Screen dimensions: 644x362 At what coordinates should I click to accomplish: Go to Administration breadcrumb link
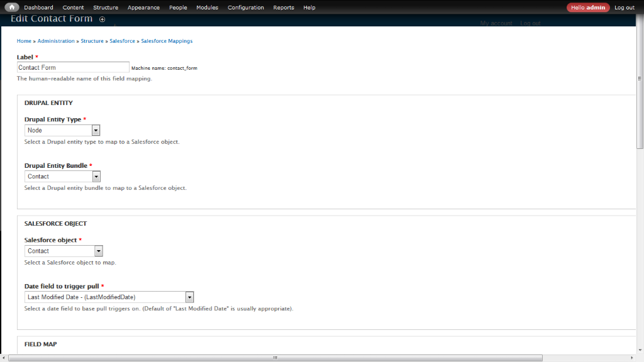56,41
